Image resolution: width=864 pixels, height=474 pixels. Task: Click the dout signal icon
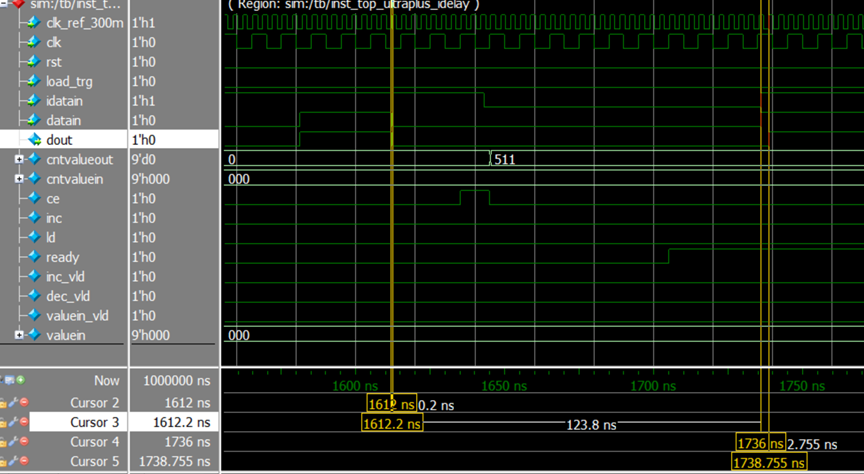(34, 139)
